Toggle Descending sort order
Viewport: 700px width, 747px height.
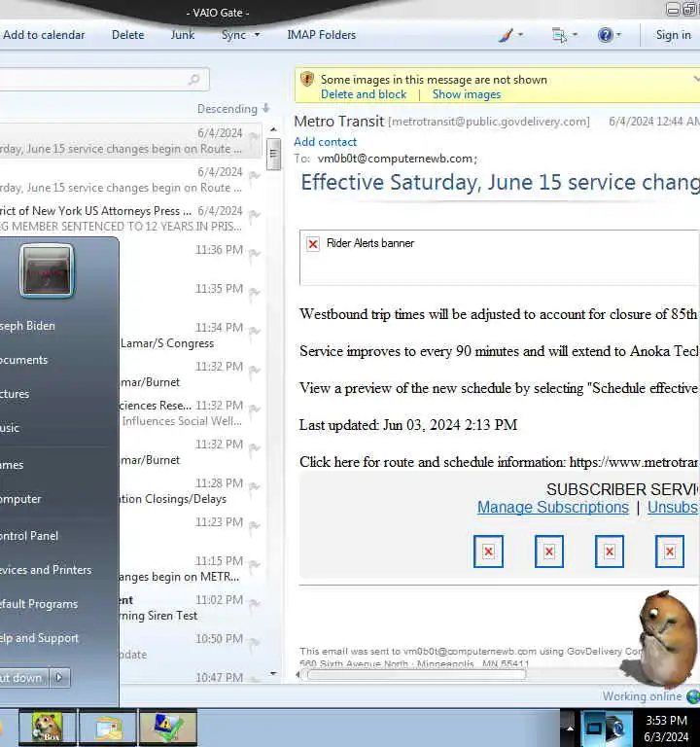[233, 109]
